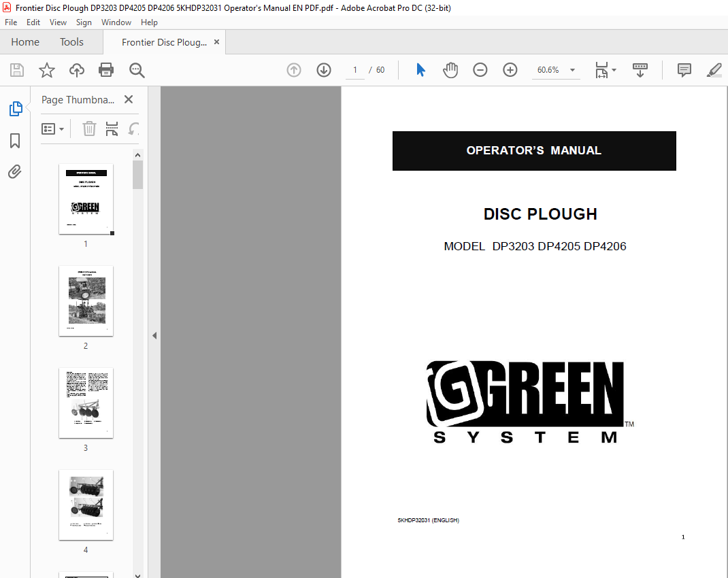Click the thumbnails scrollbar thumb

137,175
